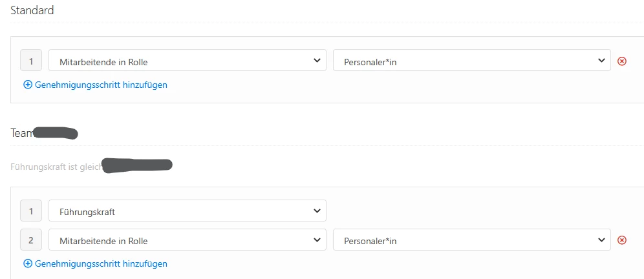The image size is (644, 279).
Task: Open Team step 2 "Mitarbeitende in Rolle" dropdown
Action: click(187, 240)
